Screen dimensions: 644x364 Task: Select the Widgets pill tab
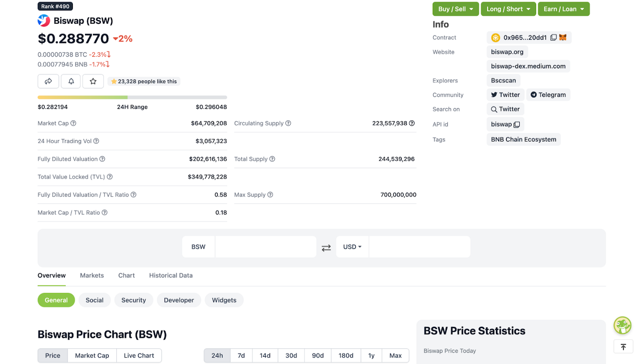(224, 300)
